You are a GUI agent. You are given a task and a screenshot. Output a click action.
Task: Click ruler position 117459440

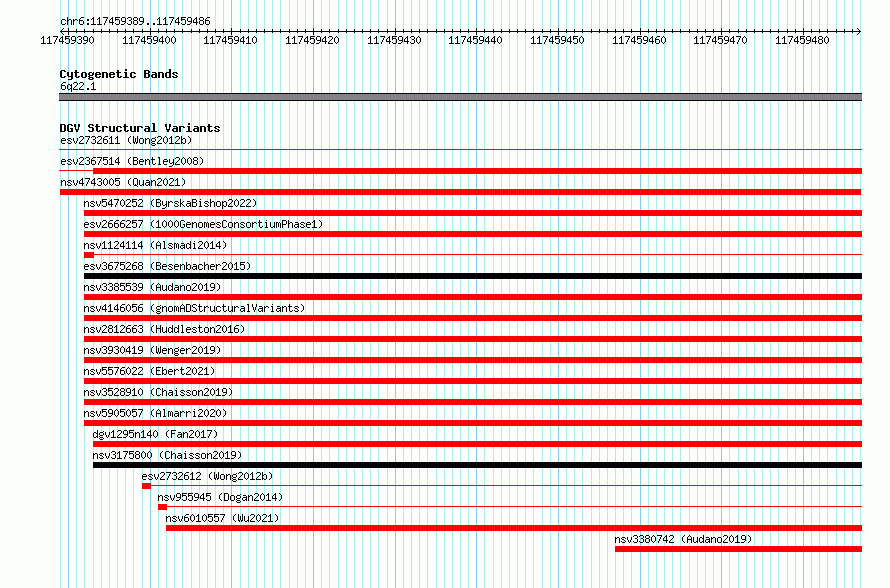pos(475,40)
